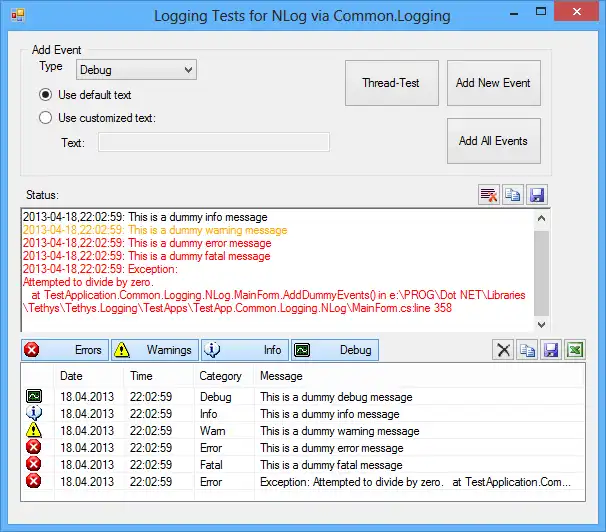Save event list with floppy icon above the table
606x532 pixels.
pos(551,350)
